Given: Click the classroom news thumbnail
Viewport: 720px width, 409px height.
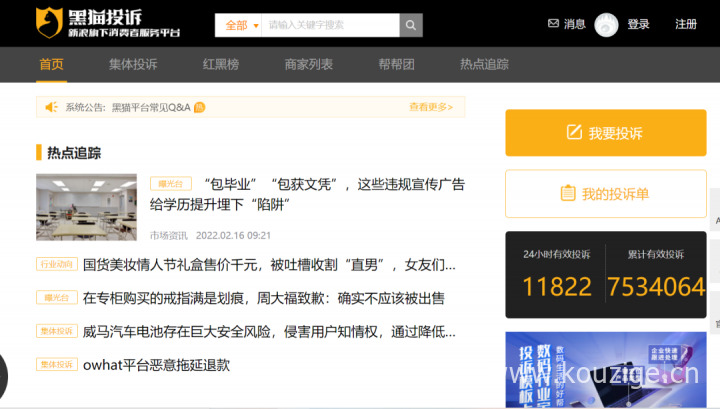Looking at the screenshot, I should [86, 207].
